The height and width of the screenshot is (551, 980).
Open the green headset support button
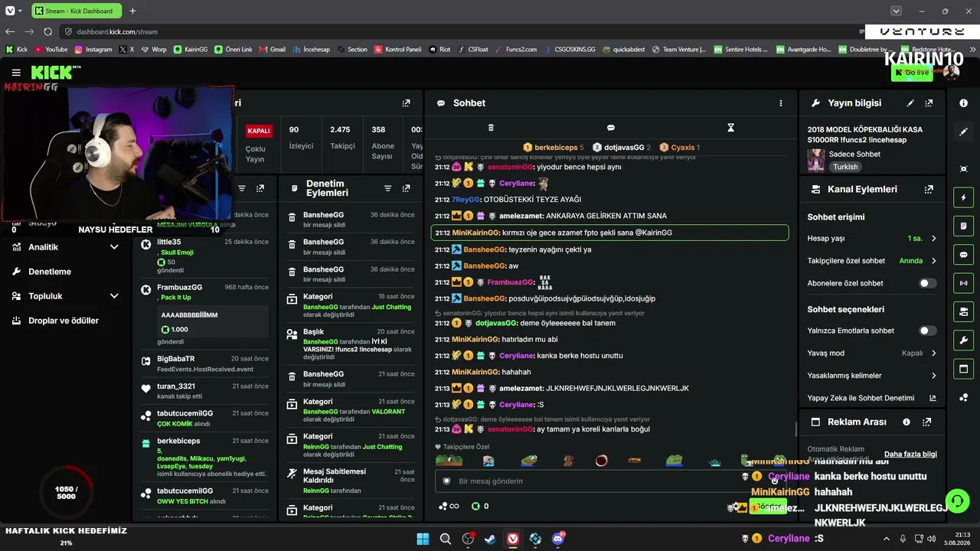957,501
